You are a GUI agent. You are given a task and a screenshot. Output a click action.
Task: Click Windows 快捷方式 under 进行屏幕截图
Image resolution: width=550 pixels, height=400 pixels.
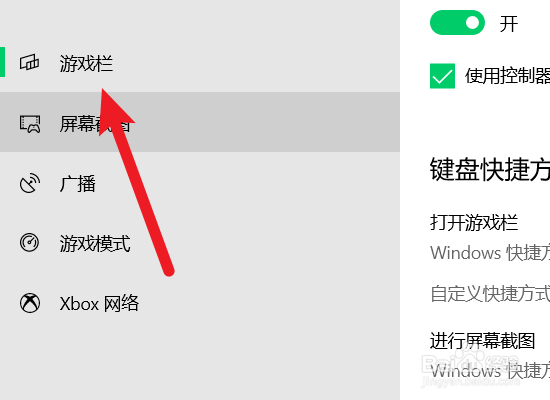[x=490, y=371]
